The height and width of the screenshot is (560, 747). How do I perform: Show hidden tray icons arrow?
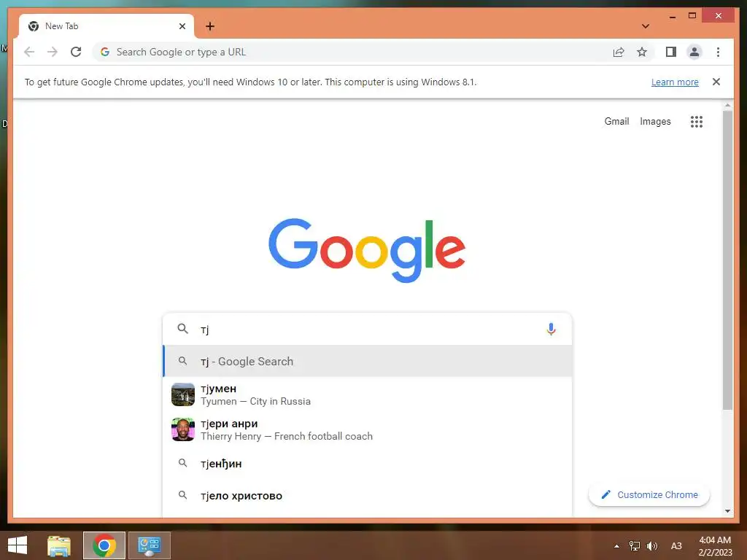click(x=616, y=546)
